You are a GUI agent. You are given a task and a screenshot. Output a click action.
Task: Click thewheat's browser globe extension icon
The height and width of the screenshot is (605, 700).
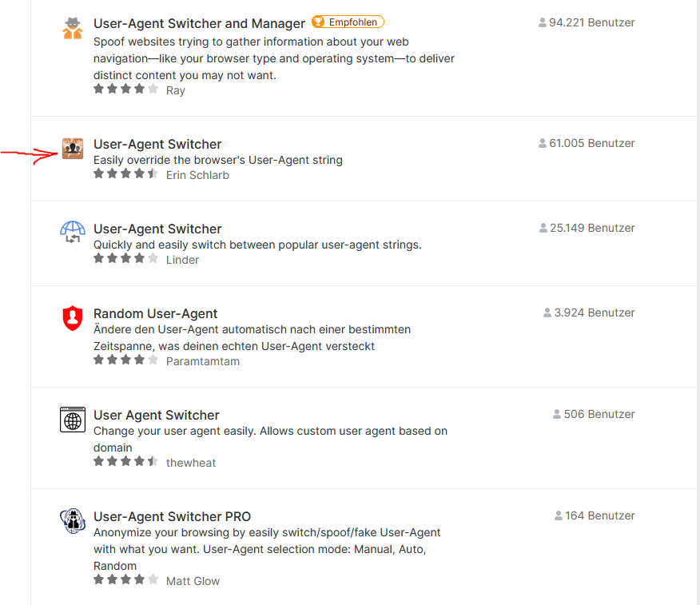73,420
